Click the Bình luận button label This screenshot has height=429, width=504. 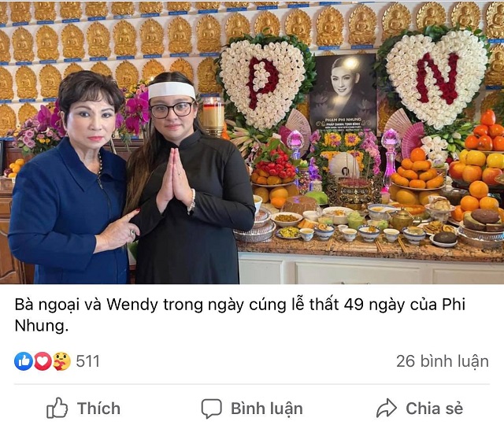pyautogui.click(x=267, y=409)
